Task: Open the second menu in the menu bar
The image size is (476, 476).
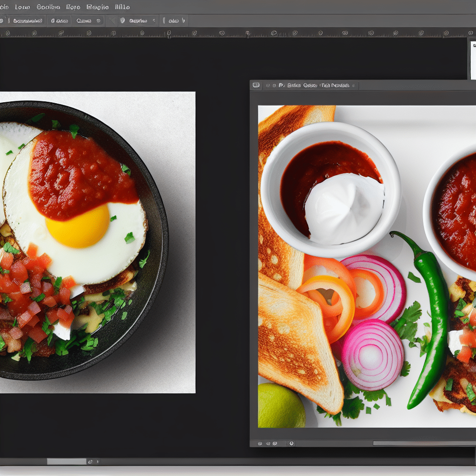Action: pos(21,7)
